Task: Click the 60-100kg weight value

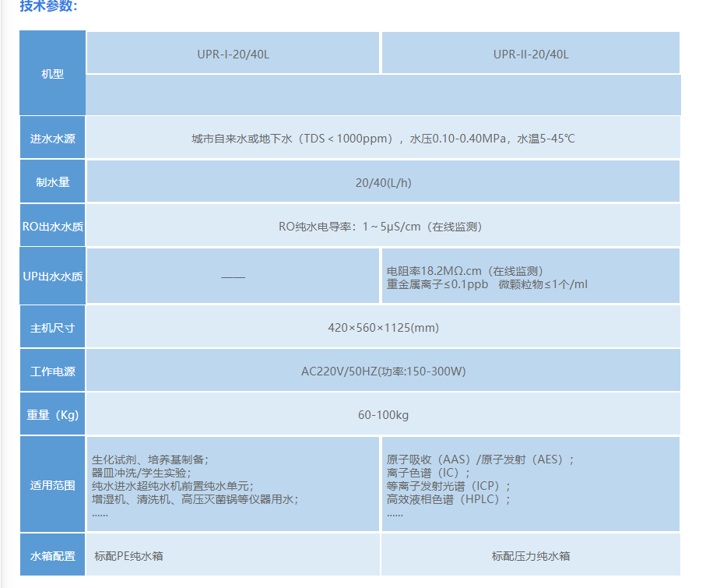Action: (383, 415)
